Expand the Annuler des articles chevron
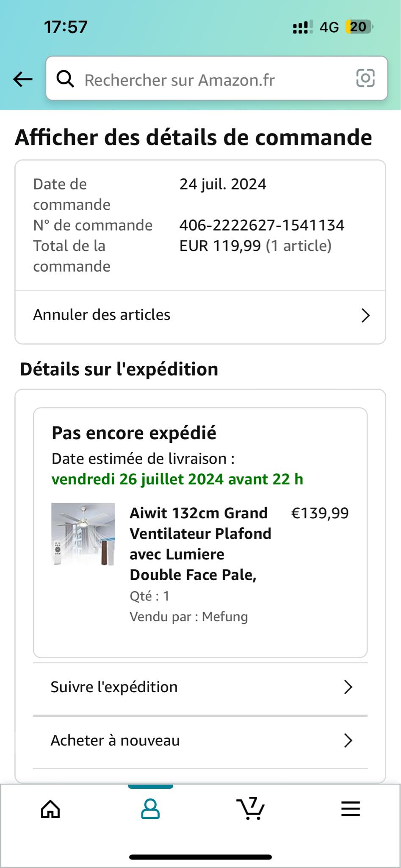401x868 pixels. (x=365, y=315)
